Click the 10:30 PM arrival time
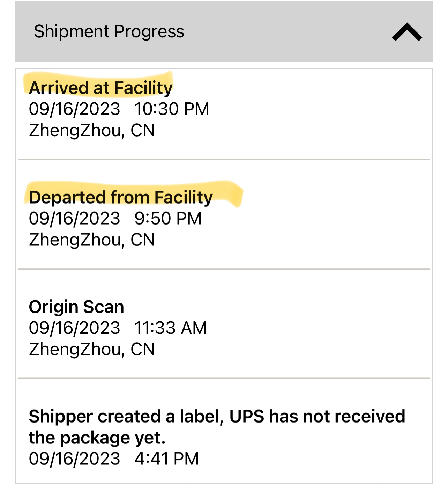This screenshot has height=484, width=448. 172,109
